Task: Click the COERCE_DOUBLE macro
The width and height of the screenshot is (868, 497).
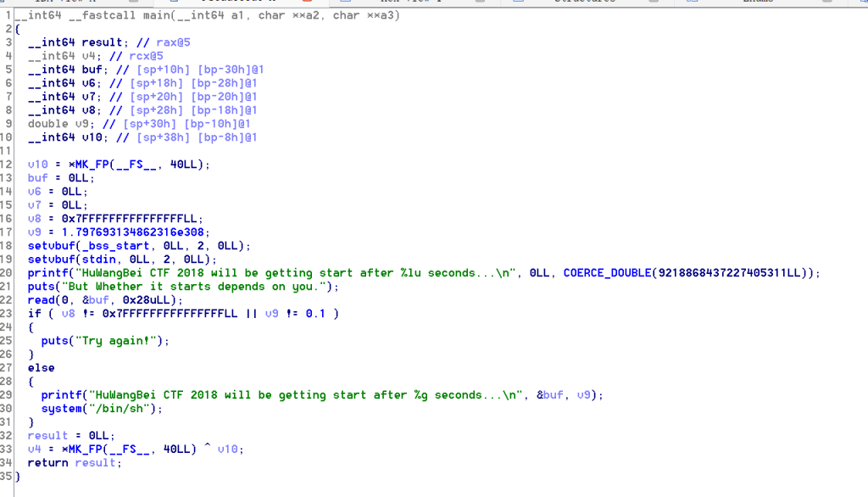Action: 604,273
